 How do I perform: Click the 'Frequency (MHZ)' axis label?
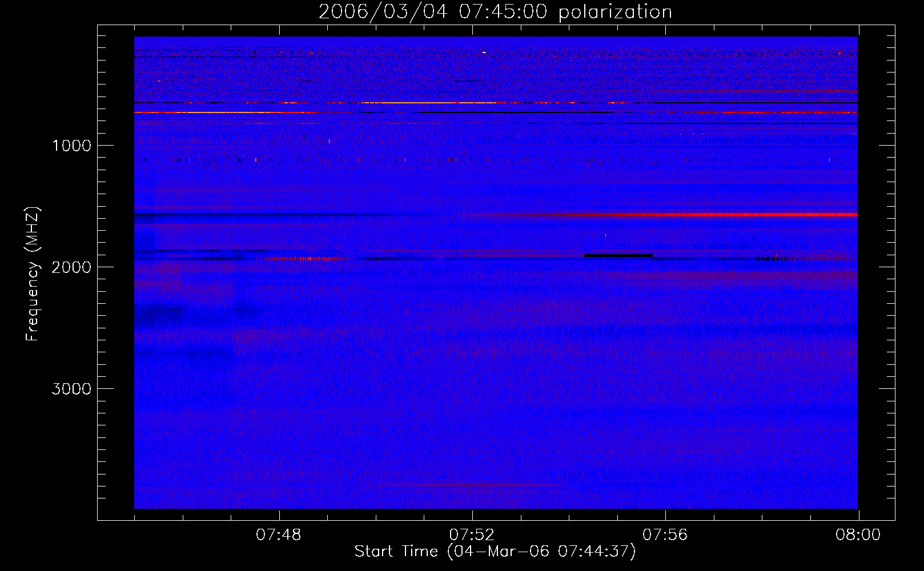[33, 274]
